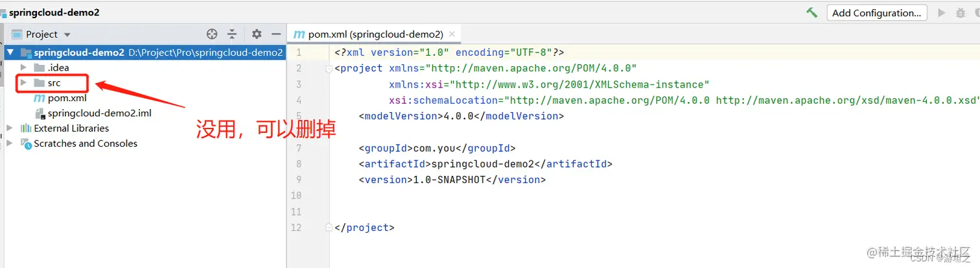980x268 pixels.
Task: Click the Build project hammer icon
Action: [811, 12]
